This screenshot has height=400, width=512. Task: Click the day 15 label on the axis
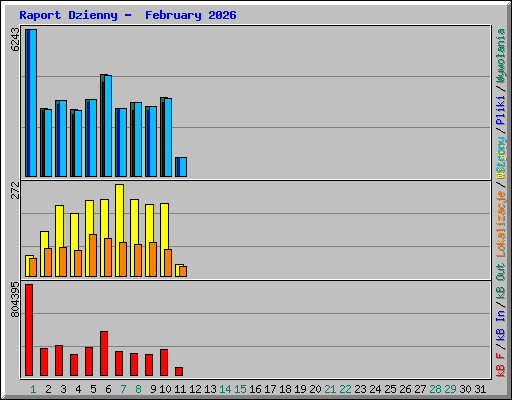pos(240,389)
